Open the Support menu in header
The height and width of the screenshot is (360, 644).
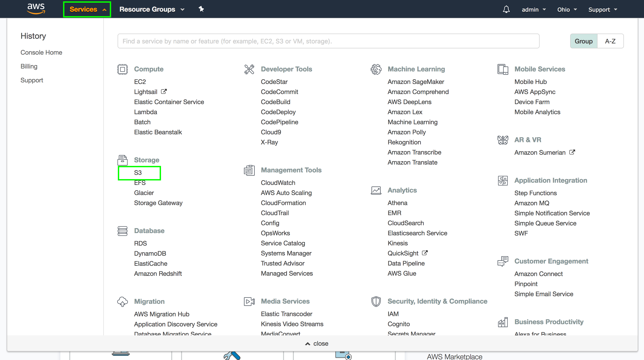point(602,9)
